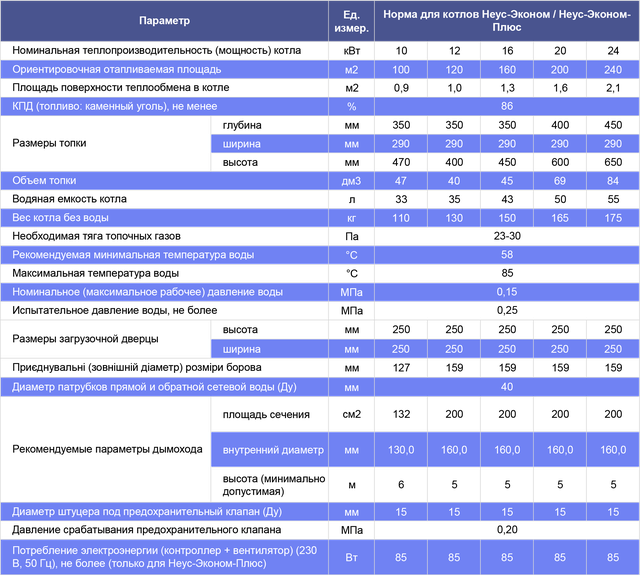
Task: Click the 'дм3' unit cell
Action: (x=351, y=181)
